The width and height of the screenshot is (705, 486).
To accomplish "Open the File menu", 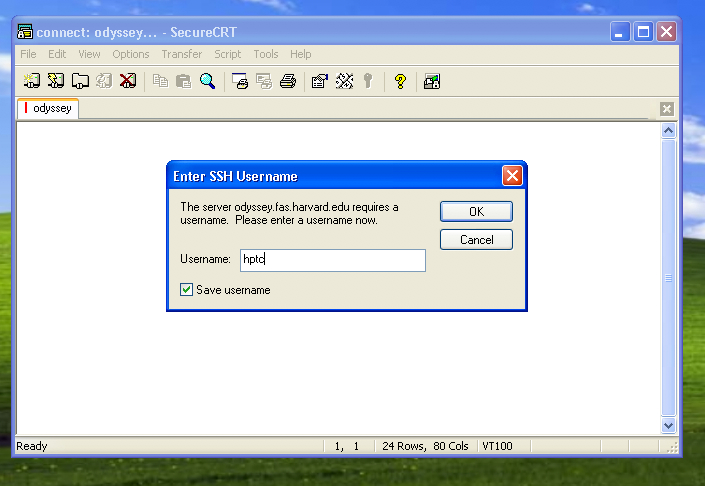I will pyautogui.click(x=28, y=54).
